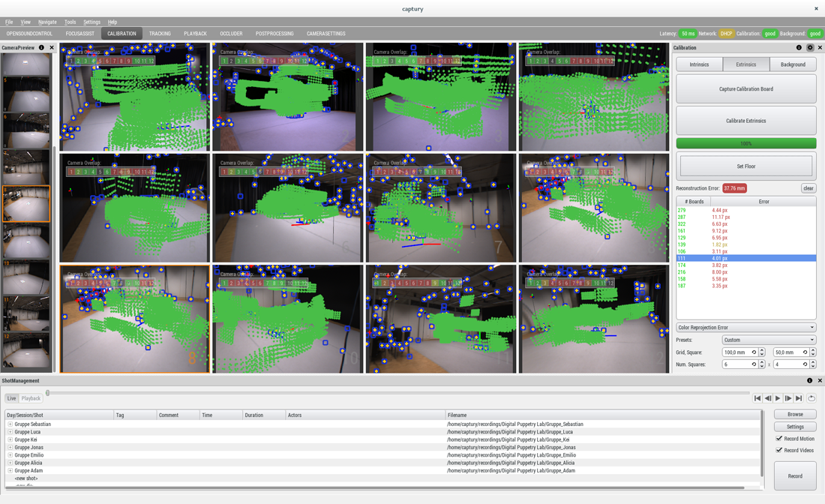The height and width of the screenshot is (504, 825).
Task: Disable the Record Videos checkbox
Action: [x=779, y=450]
